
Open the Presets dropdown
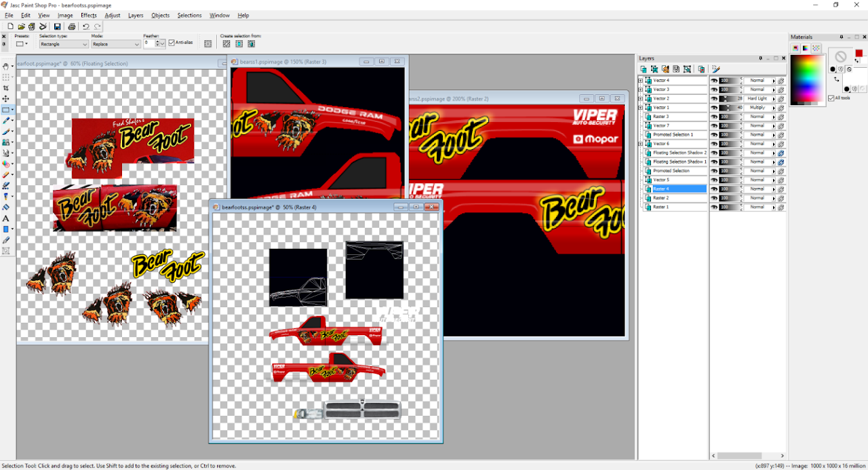pos(22,44)
